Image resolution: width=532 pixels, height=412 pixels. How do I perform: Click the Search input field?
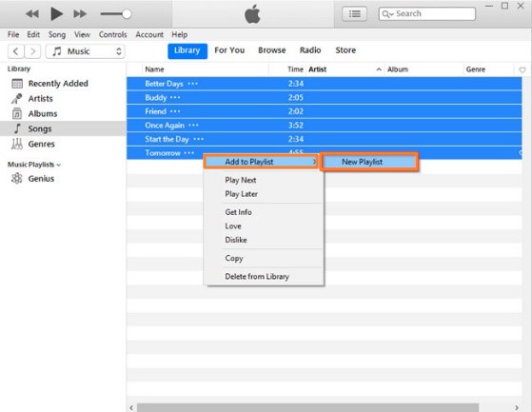(x=426, y=14)
